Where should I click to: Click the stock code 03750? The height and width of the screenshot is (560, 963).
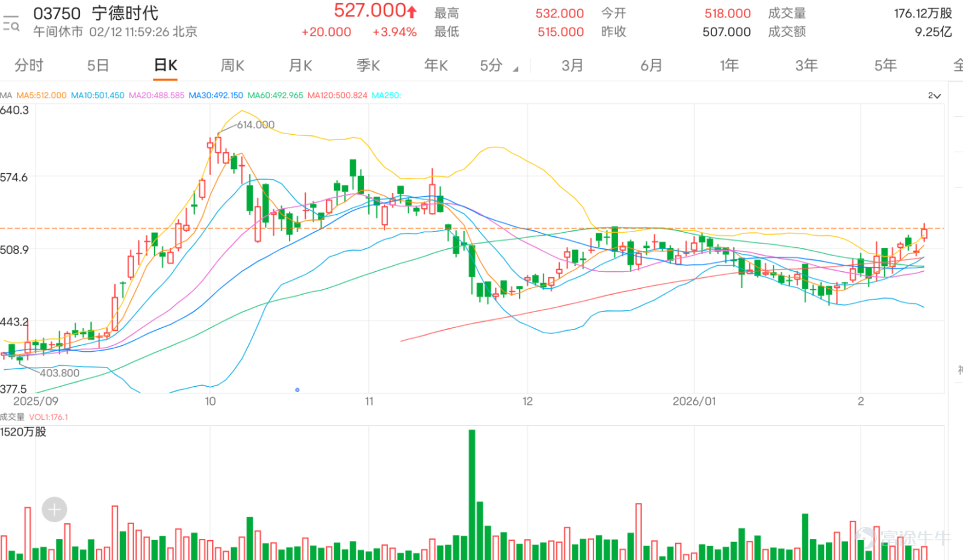(57, 13)
